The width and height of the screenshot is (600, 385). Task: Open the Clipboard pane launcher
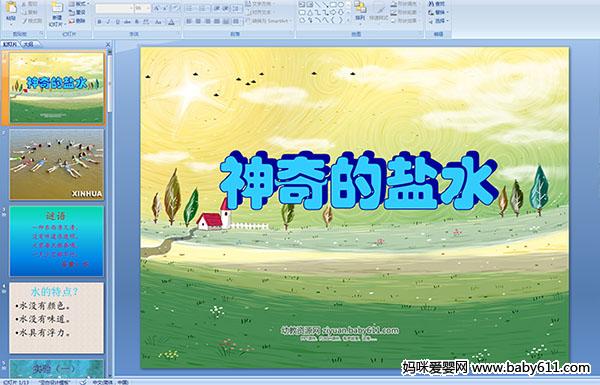coord(41,34)
